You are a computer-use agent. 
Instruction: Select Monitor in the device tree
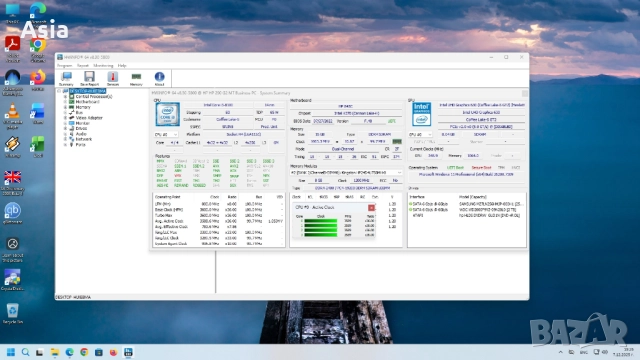pyautogui.click(x=82, y=123)
